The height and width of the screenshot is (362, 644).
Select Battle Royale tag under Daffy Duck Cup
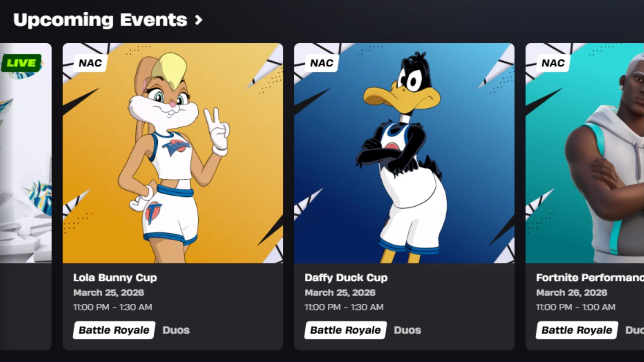345,330
